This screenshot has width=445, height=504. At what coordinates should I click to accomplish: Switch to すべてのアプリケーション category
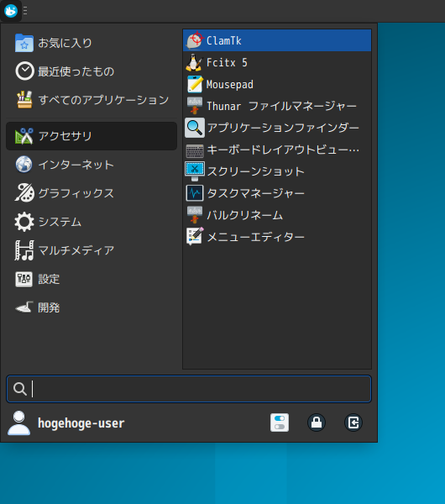[92, 100]
